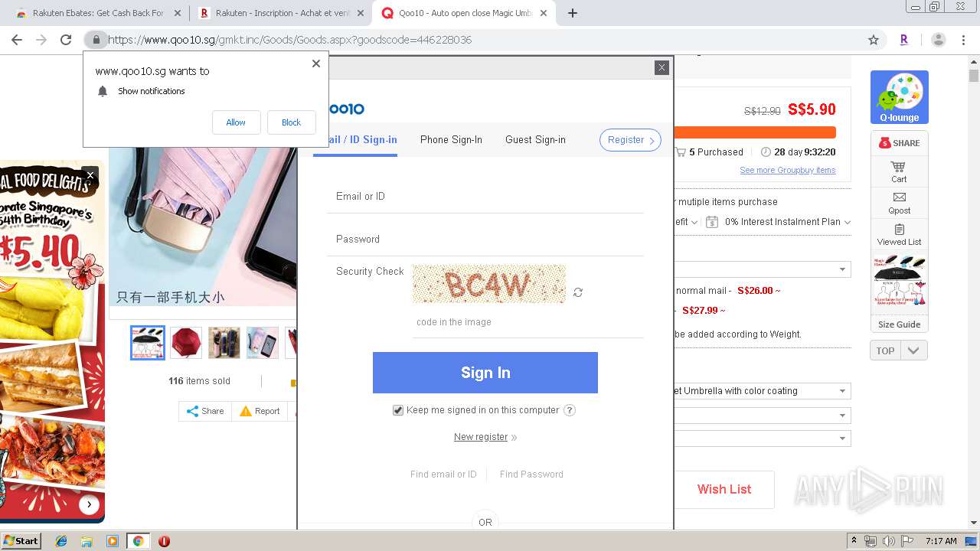980x551 pixels.
Task: Switch to Email / ID Sign-in tab
Action: point(357,140)
